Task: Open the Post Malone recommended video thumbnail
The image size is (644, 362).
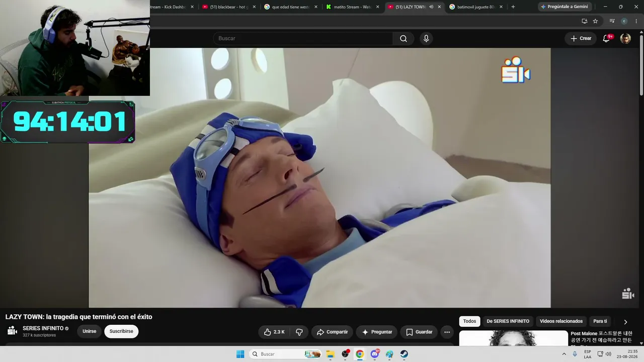Action: pos(513,338)
